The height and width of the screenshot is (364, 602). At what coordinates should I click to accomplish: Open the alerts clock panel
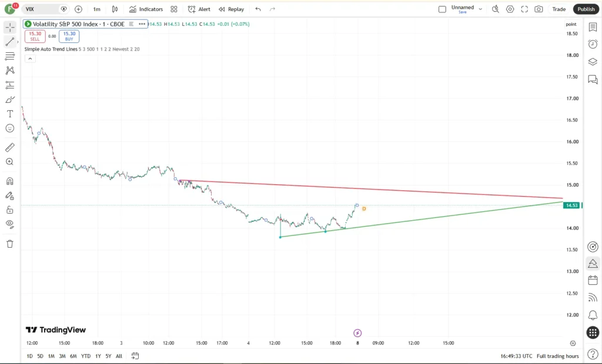[593, 44]
